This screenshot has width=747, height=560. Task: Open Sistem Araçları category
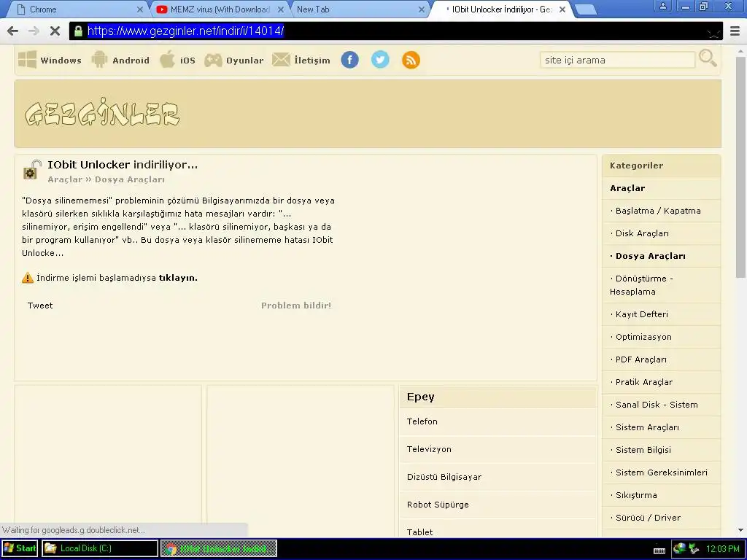coord(648,427)
